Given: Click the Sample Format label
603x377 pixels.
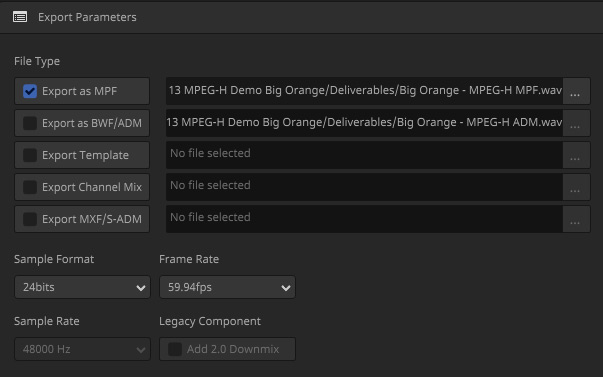Looking at the screenshot, I should [54, 259].
